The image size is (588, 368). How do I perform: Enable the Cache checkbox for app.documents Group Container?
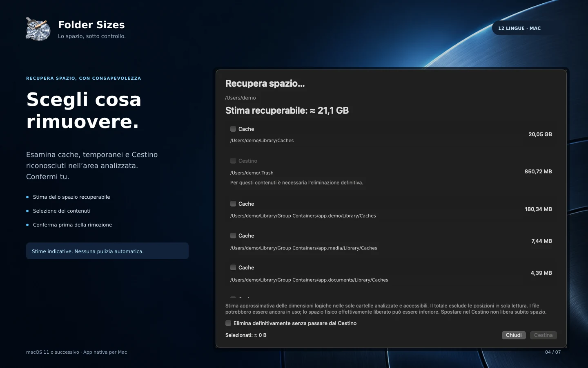pyautogui.click(x=233, y=267)
